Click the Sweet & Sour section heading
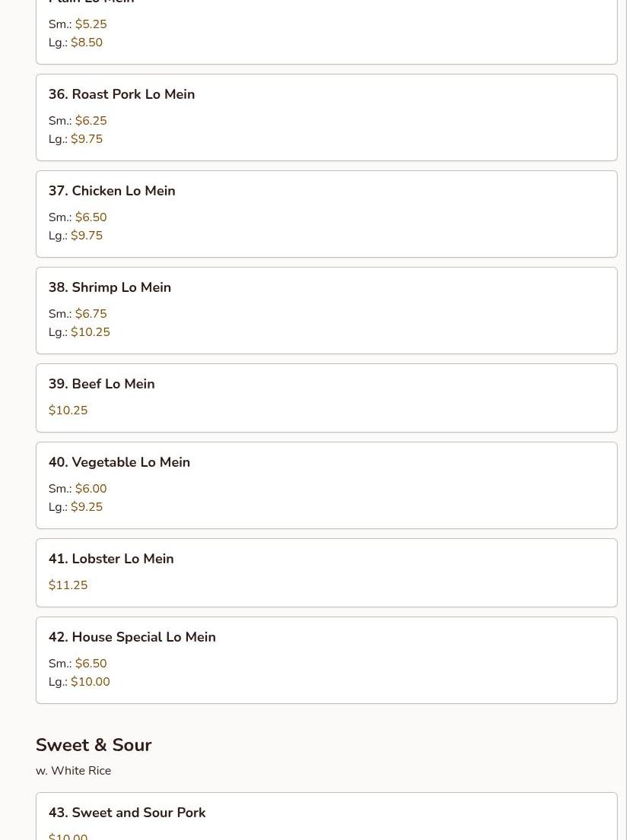This screenshot has height=840, width=642. 94,745
